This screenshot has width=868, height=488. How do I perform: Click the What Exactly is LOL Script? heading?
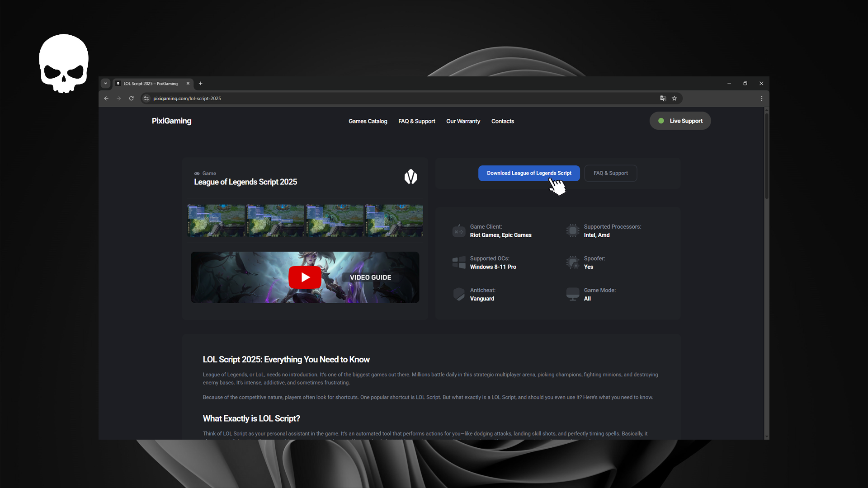pos(251,419)
